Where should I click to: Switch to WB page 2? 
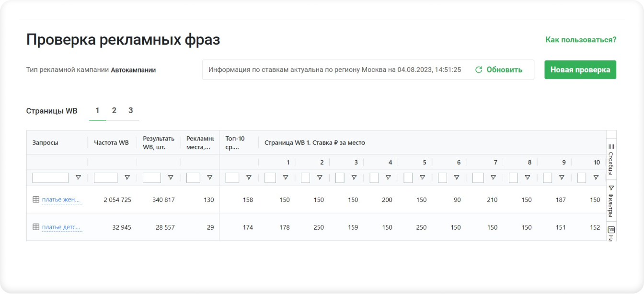click(x=114, y=111)
